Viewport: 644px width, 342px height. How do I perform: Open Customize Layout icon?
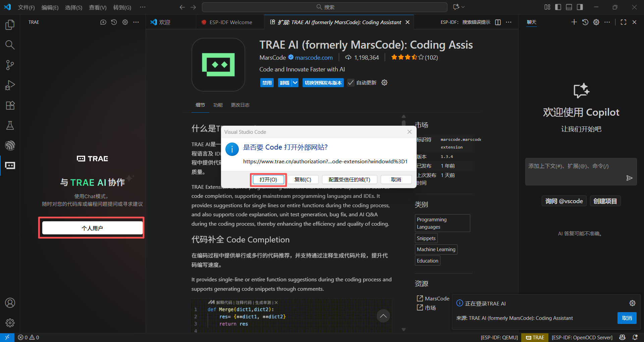(547, 7)
